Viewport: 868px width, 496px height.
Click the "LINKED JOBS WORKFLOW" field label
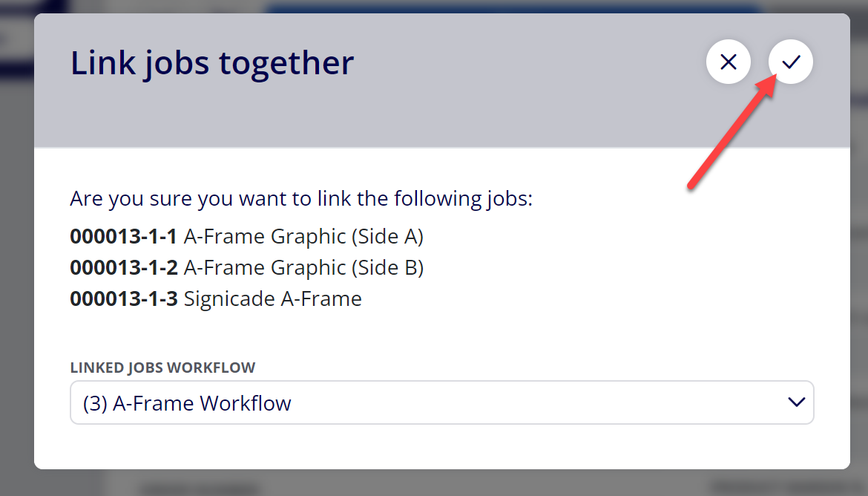click(x=162, y=368)
